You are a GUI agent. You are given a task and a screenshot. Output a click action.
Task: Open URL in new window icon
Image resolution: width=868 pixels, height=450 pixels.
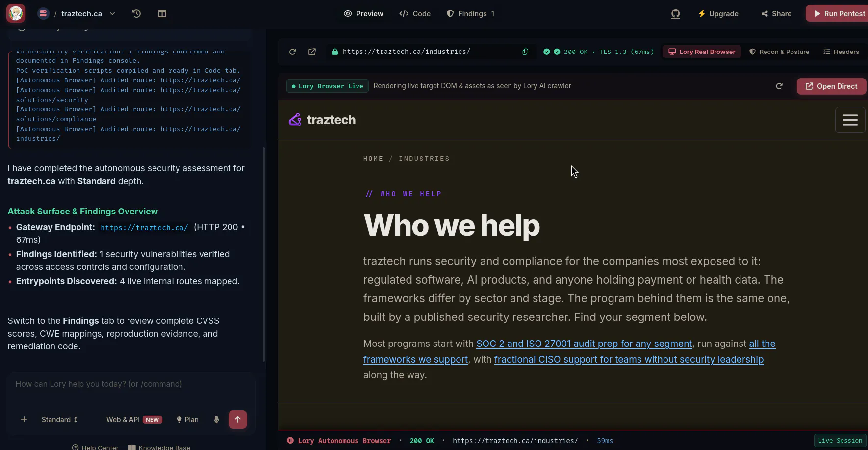(312, 52)
